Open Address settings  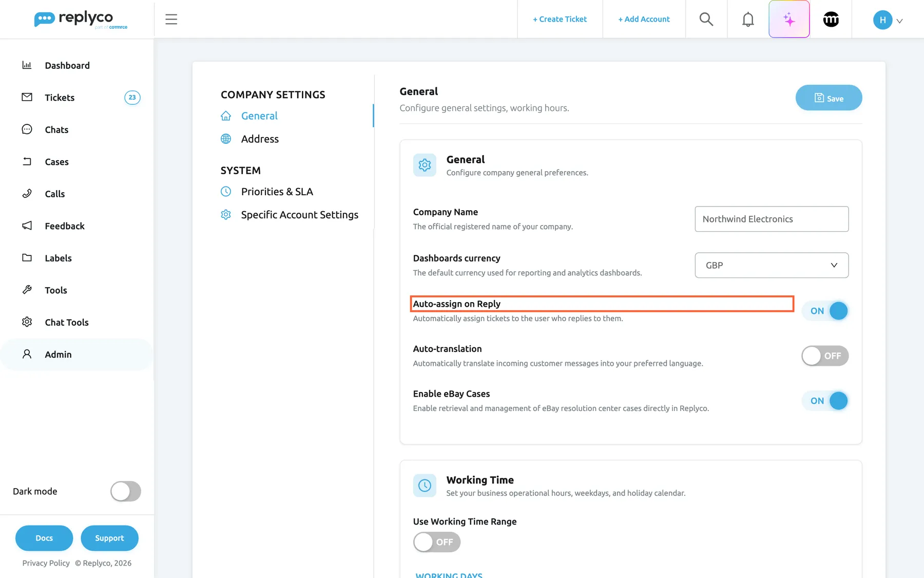[x=260, y=139]
